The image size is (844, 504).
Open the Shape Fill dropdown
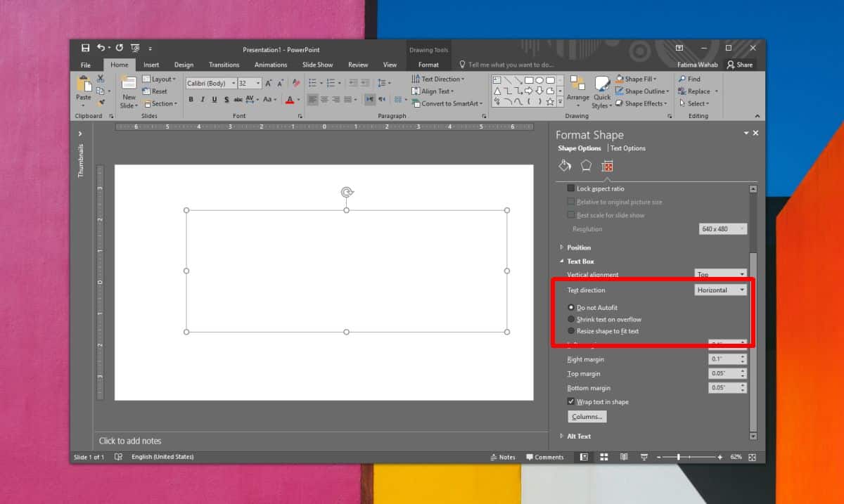(639, 78)
